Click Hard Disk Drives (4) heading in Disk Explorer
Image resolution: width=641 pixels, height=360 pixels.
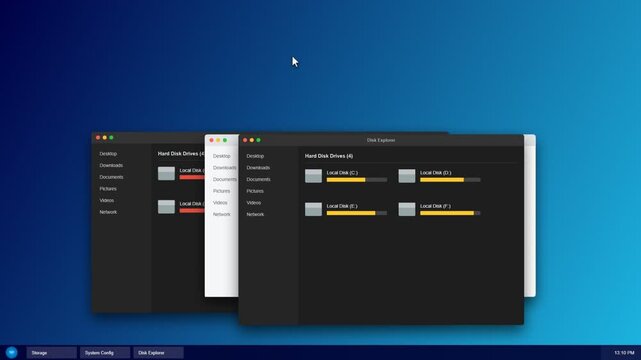[329, 156]
